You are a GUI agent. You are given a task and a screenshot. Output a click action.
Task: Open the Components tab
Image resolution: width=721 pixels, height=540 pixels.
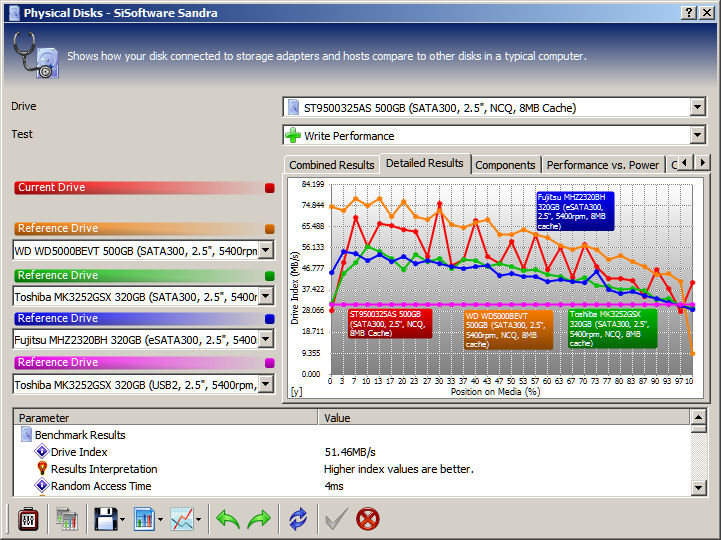click(505, 165)
